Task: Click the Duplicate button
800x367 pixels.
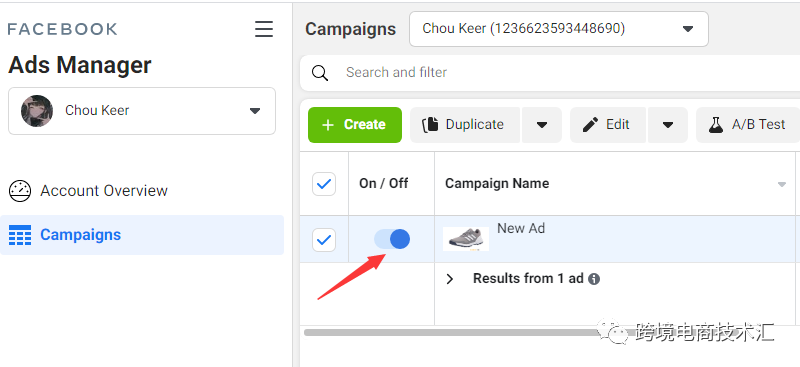Action: [x=465, y=125]
